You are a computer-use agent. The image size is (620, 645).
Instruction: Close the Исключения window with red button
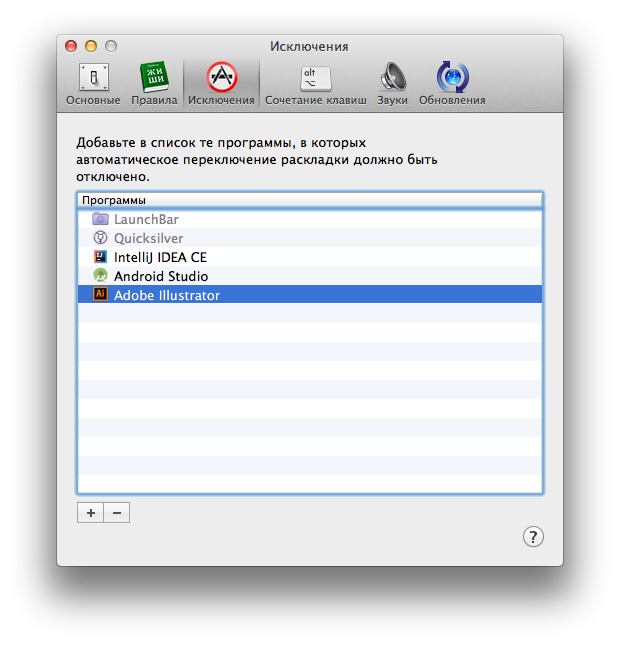[x=71, y=46]
